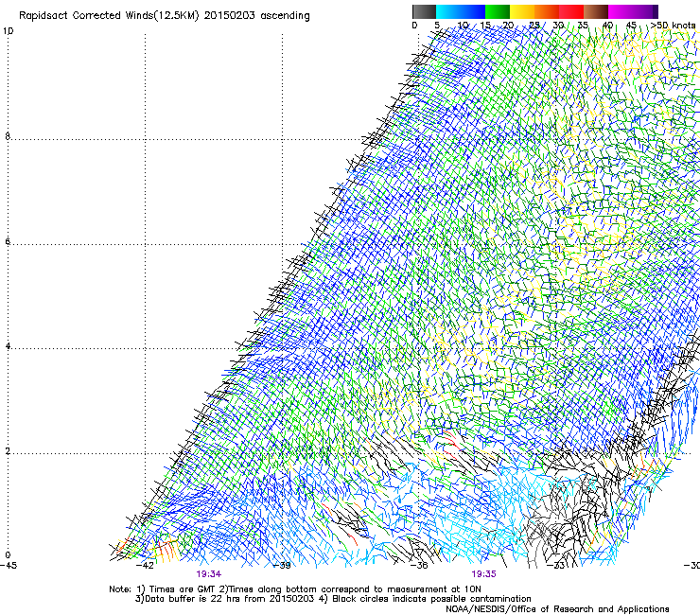Click the gray 0-5 knots legend swatch

(424, 11)
